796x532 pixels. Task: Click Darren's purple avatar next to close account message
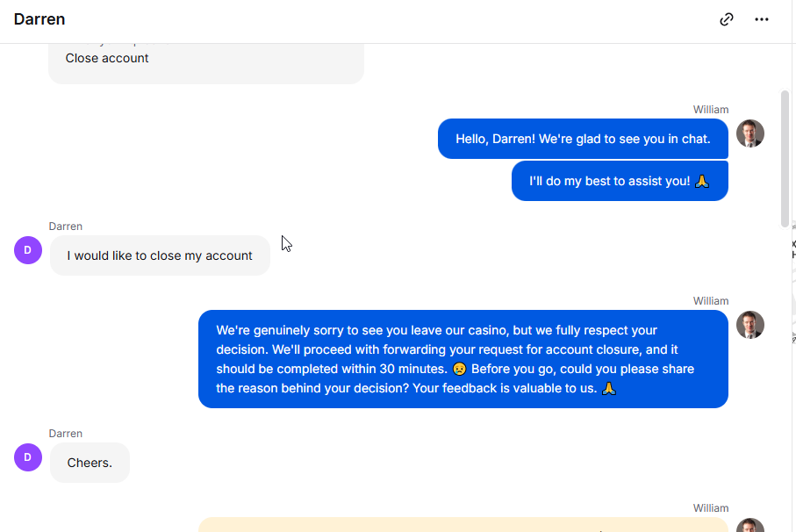click(28, 250)
